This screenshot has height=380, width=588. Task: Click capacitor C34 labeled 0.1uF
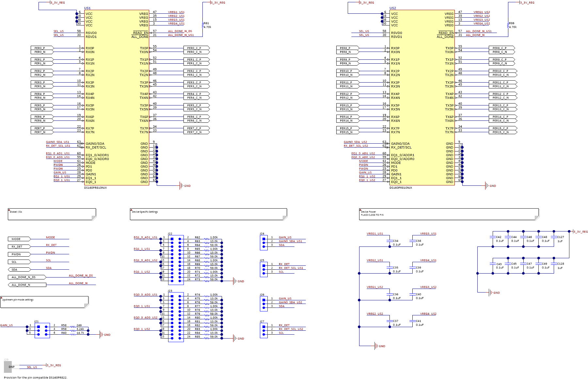389,242
